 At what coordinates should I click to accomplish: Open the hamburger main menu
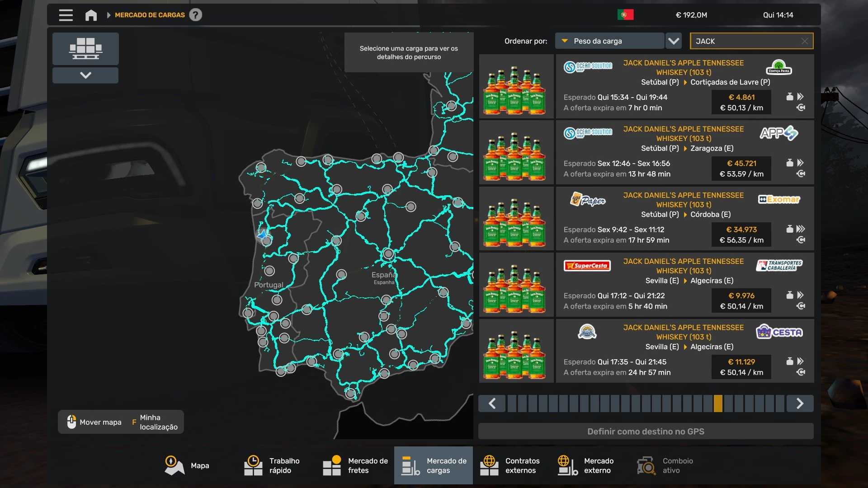[66, 15]
